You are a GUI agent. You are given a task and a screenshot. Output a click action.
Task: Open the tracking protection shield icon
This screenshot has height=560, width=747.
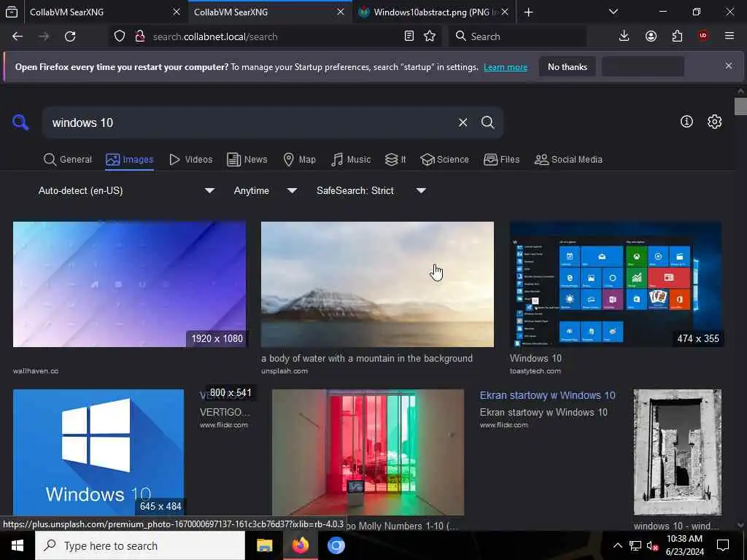pos(120,36)
